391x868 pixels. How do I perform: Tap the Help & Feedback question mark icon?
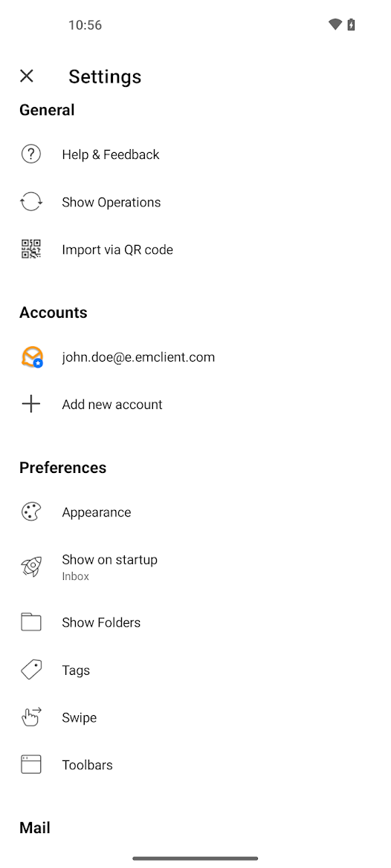click(x=31, y=154)
